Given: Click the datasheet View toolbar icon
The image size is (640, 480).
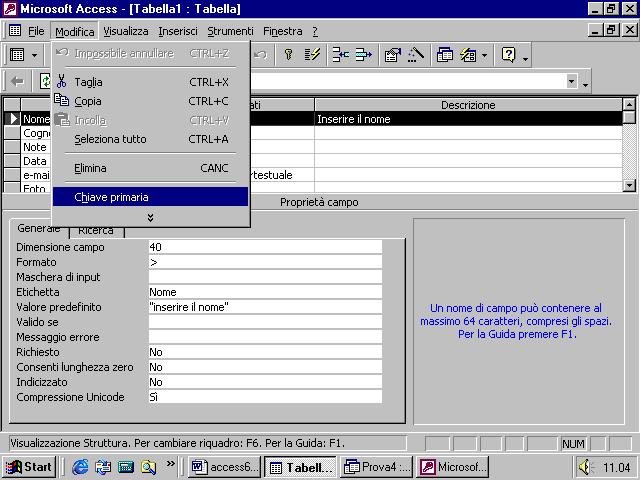Looking at the screenshot, I should pos(17,55).
